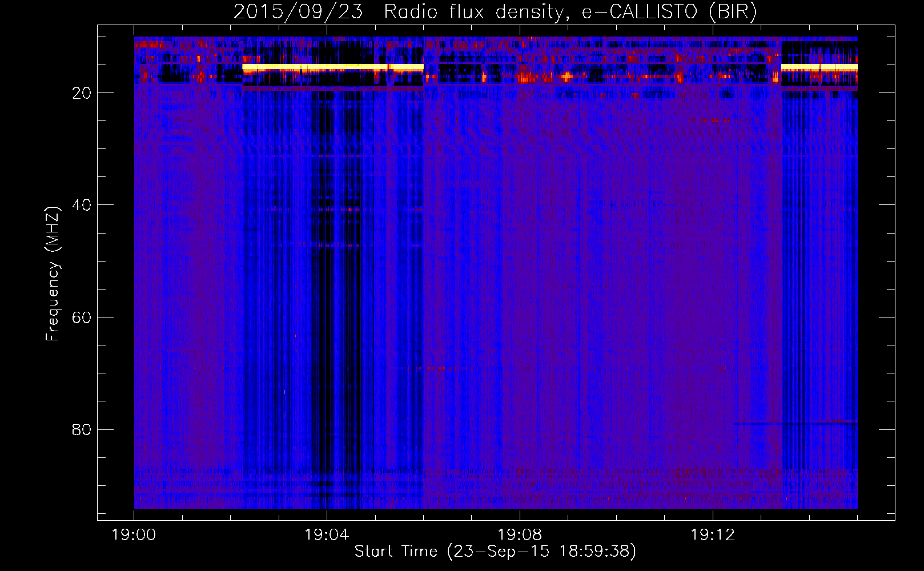Click the 'Start Time (23-Sep-15 18:59:38)' label
This screenshot has width=924, height=571.
pos(495,552)
